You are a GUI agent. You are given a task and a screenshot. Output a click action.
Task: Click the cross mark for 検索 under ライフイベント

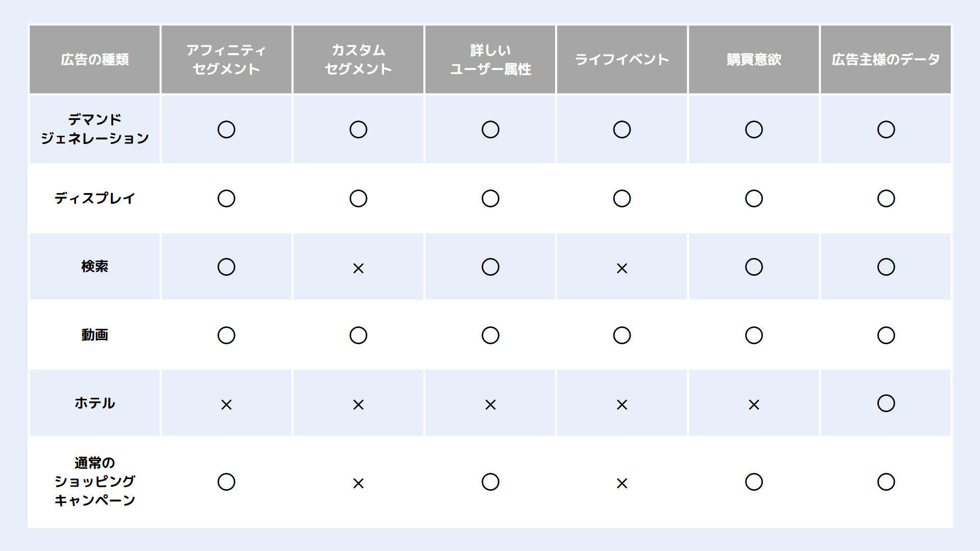[622, 268]
